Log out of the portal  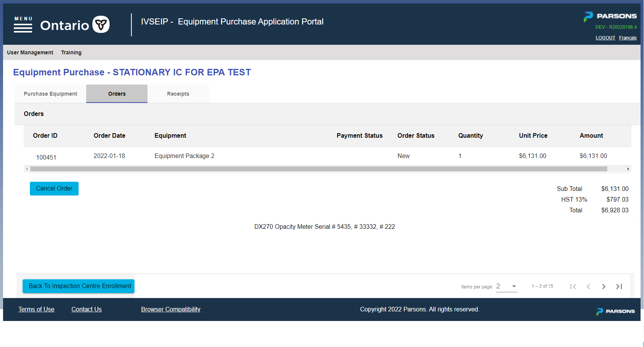tap(605, 38)
